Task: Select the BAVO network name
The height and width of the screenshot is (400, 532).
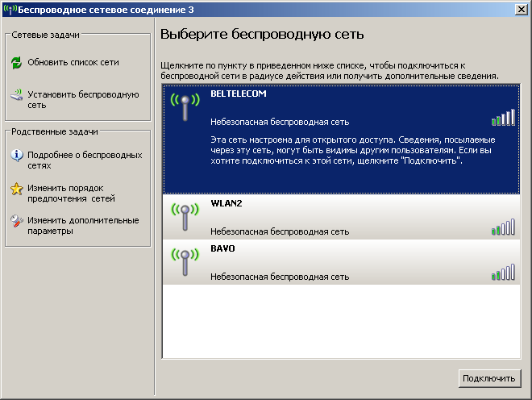Action: [x=222, y=248]
